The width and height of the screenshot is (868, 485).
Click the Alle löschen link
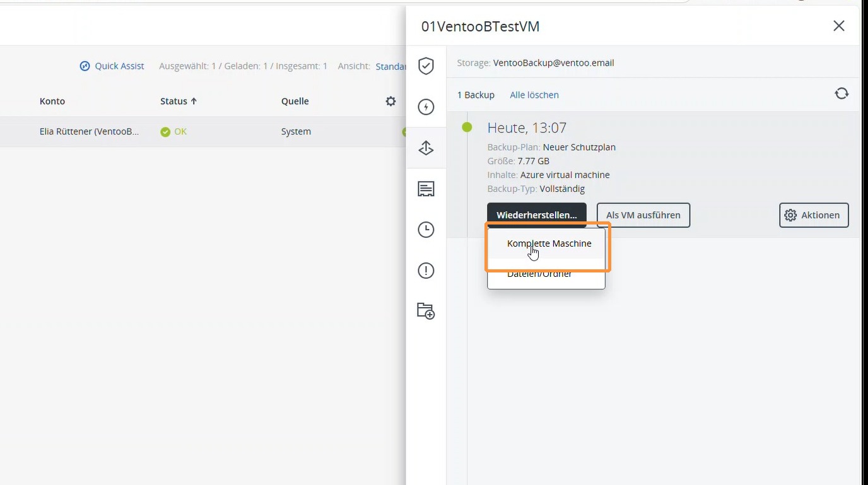534,95
